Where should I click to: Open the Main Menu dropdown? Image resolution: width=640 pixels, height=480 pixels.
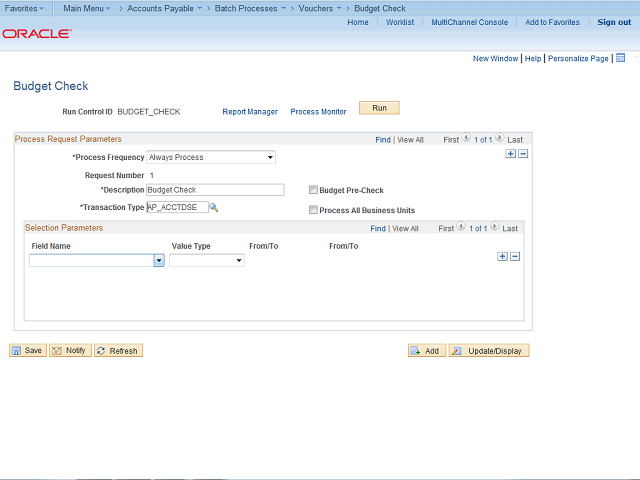87,8
